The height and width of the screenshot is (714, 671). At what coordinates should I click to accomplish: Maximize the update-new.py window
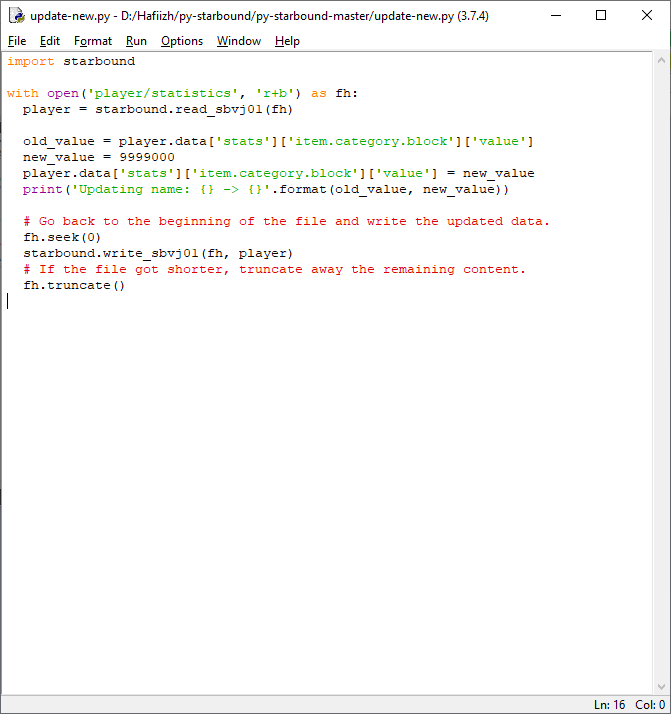pos(601,15)
